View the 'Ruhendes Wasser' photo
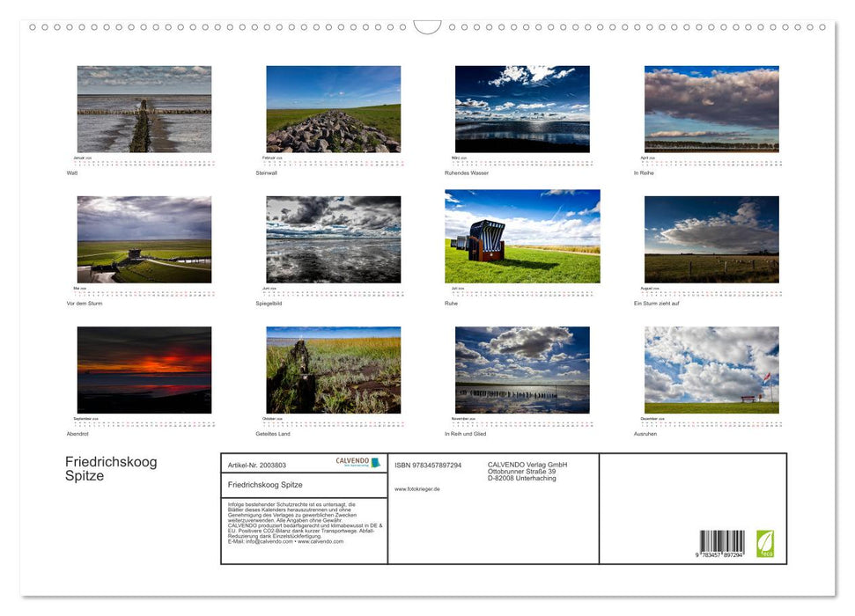The image size is (855, 616). tap(521, 107)
